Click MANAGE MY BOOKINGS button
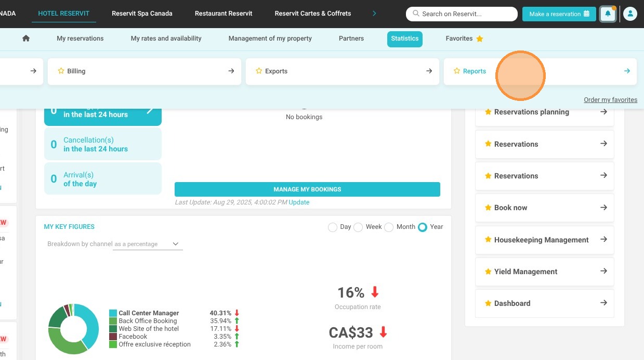The image size is (644, 360). point(307,189)
